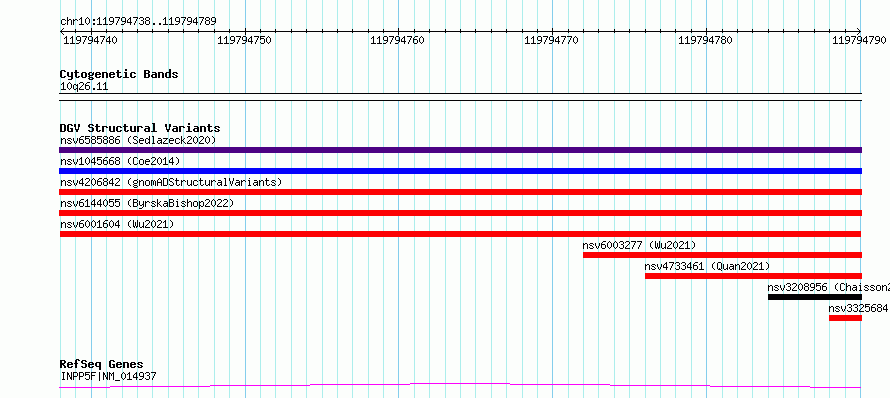
Task: Click the purple nsv6585886 variant bar
Action: click(460, 150)
